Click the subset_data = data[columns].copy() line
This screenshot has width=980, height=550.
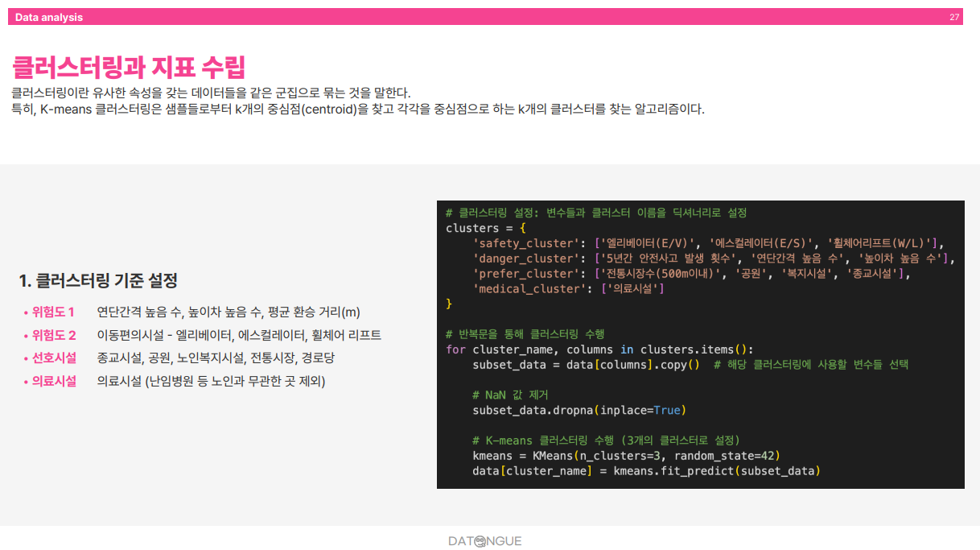[586, 365]
